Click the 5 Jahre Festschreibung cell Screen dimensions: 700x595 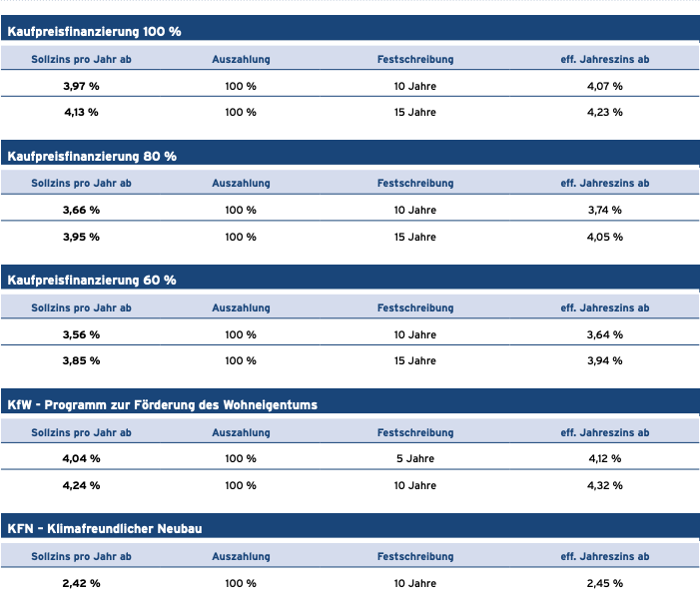(x=415, y=459)
